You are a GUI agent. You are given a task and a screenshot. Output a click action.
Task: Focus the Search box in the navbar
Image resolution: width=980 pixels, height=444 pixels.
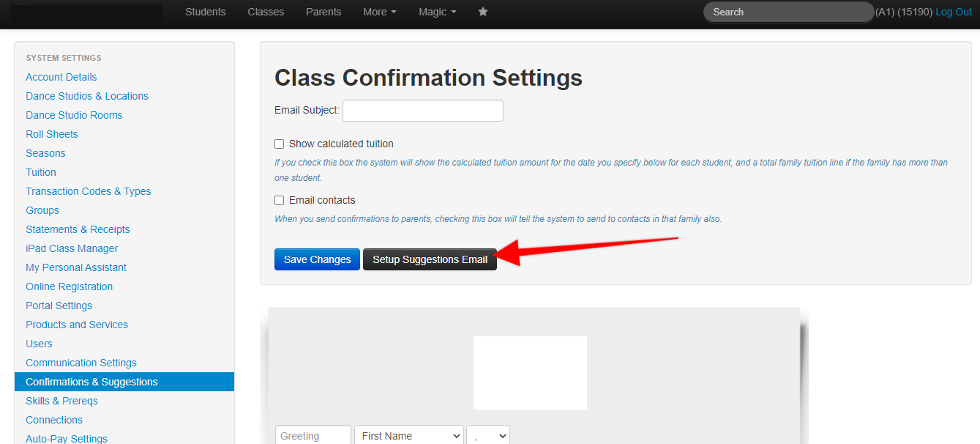tap(788, 12)
